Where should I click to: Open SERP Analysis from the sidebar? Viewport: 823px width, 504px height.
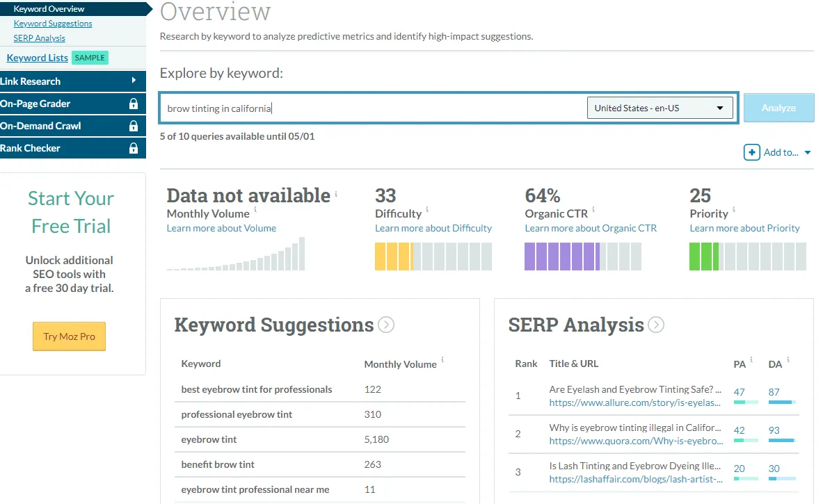pos(40,38)
